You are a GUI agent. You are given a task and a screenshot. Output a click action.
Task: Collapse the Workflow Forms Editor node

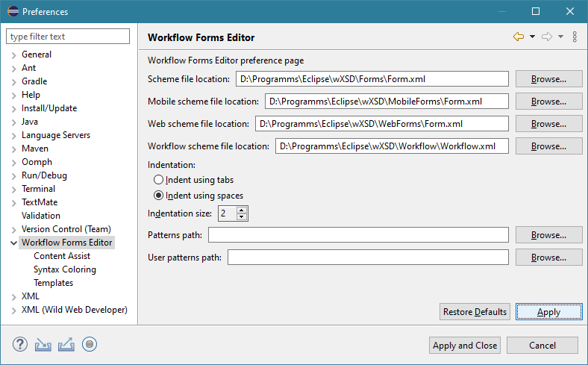point(13,243)
